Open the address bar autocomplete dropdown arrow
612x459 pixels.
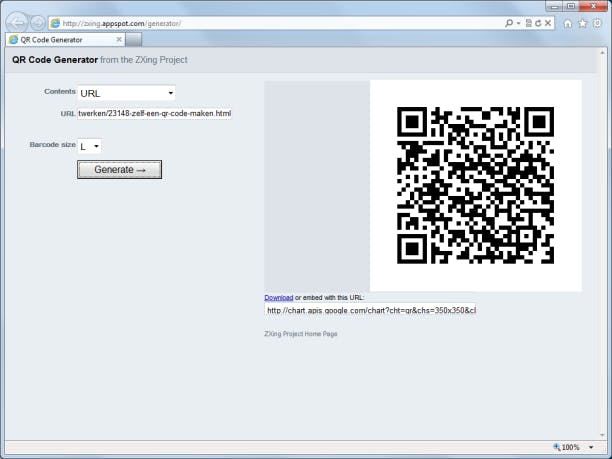(x=518, y=23)
